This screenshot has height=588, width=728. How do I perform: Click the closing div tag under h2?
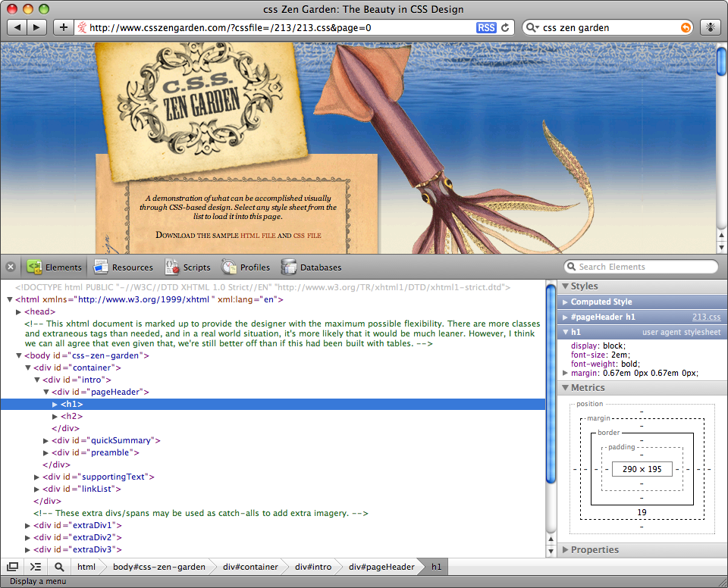(x=65, y=428)
